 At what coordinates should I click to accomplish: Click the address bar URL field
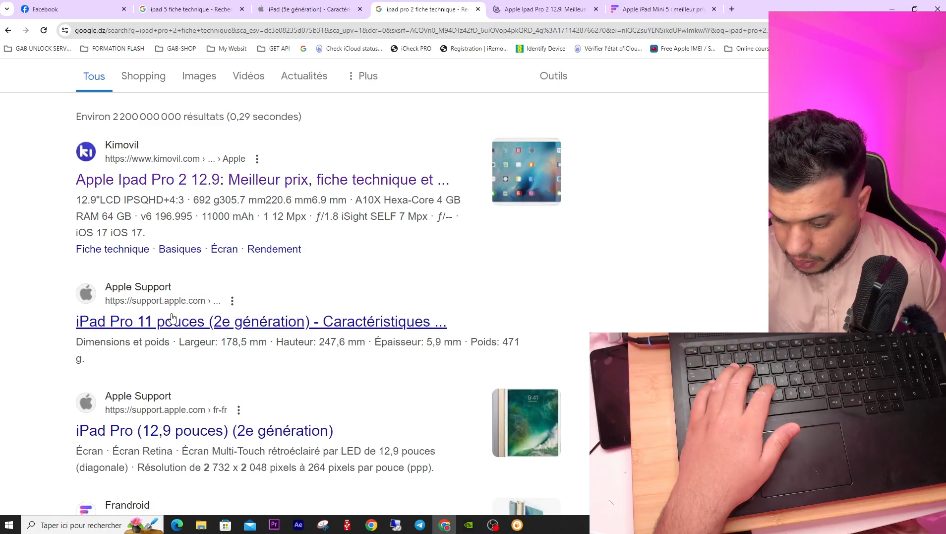419,30
